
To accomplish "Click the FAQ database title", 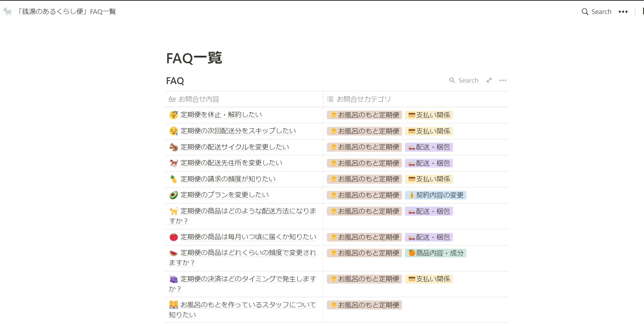I will point(175,81).
